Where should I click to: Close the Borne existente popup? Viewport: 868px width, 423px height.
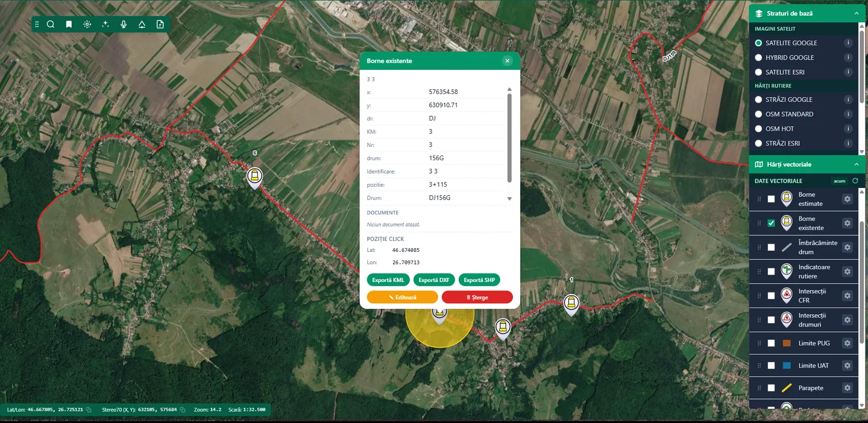[x=508, y=60]
